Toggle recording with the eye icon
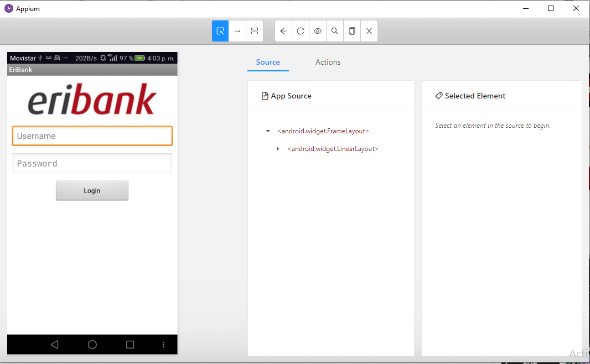Viewport: 590px width, 364px height. pyautogui.click(x=318, y=31)
